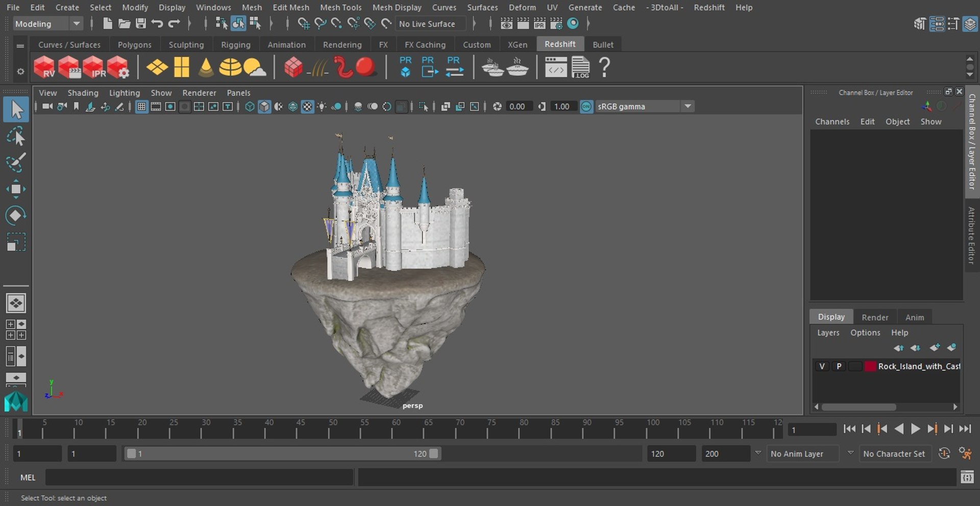Click the Select tool arrow
The height and width of the screenshot is (506, 980).
click(16, 110)
